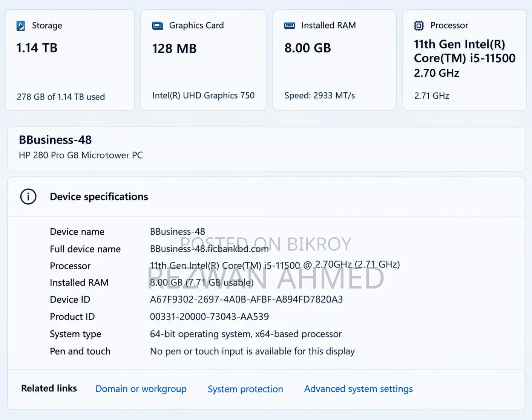Open Advanced system settings link

[359, 389]
